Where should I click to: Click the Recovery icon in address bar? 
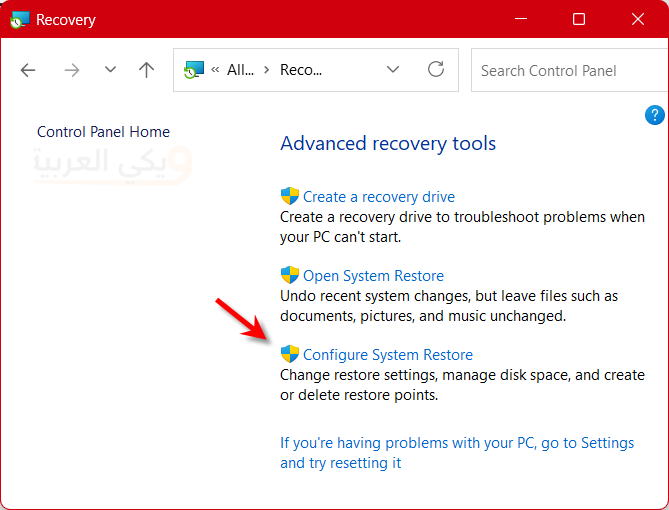194,70
